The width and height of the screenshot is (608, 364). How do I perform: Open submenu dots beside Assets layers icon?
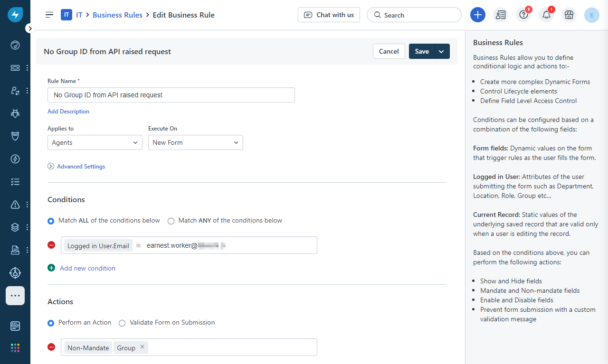[27, 227]
